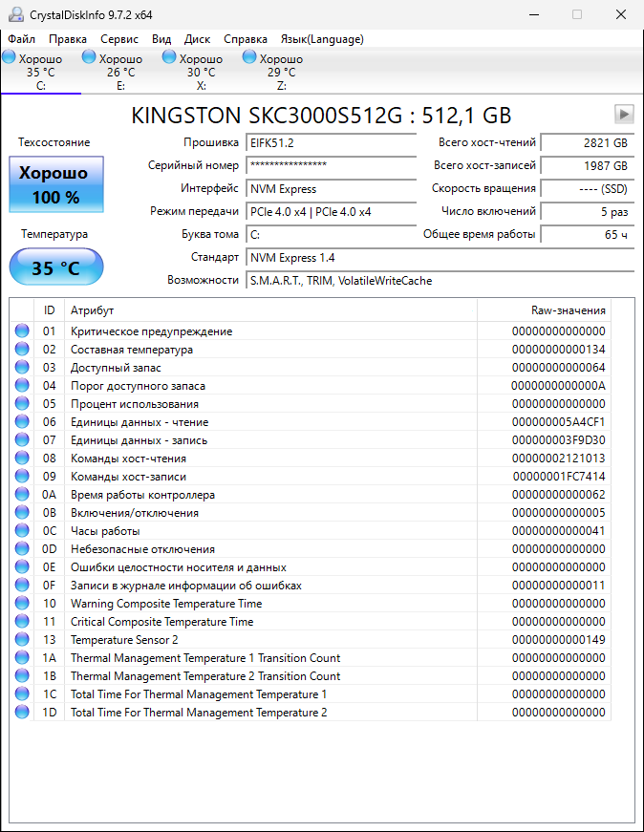
Task: Click the raw value 00000000000149
Action: (x=559, y=639)
